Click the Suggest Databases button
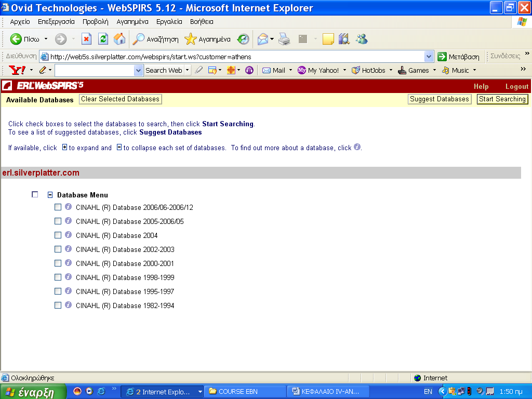This screenshot has width=532, height=399. click(x=440, y=99)
